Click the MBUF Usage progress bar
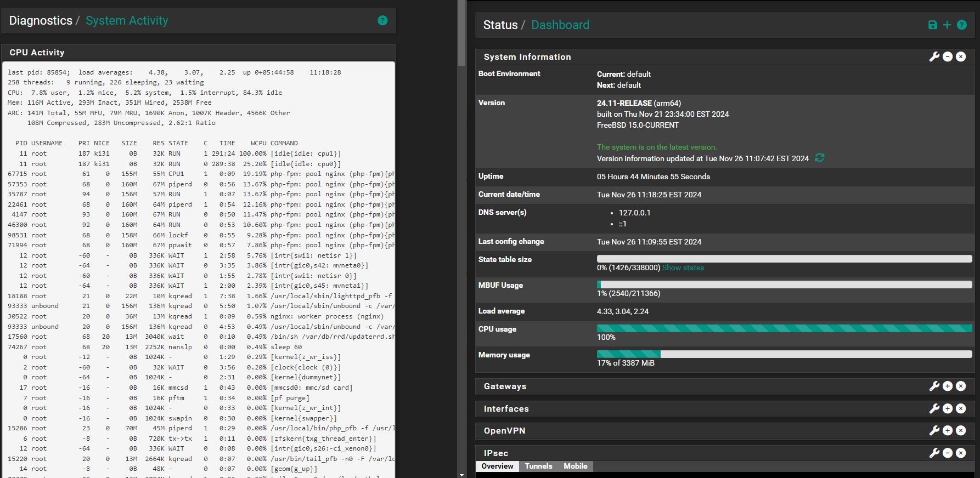 tap(785, 284)
